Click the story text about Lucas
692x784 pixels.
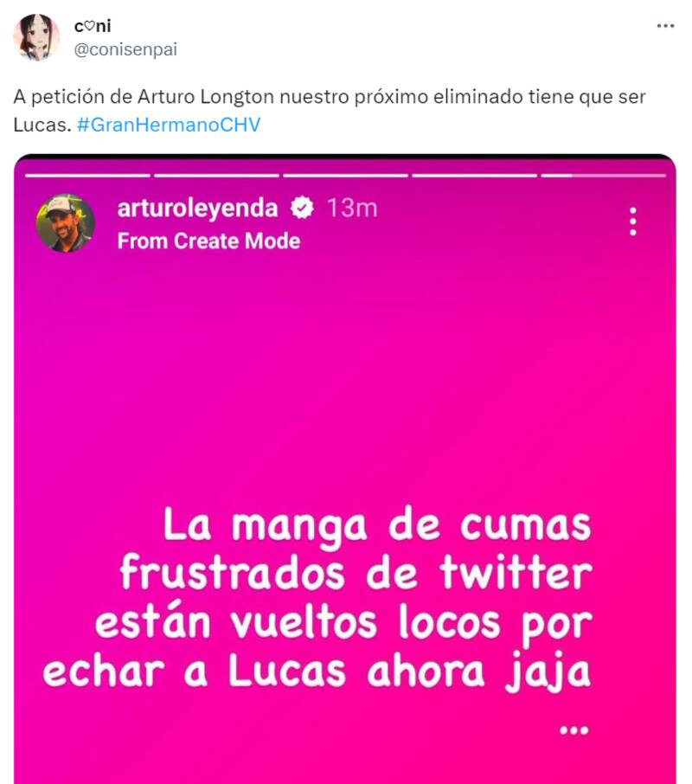(x=317, y=599)
